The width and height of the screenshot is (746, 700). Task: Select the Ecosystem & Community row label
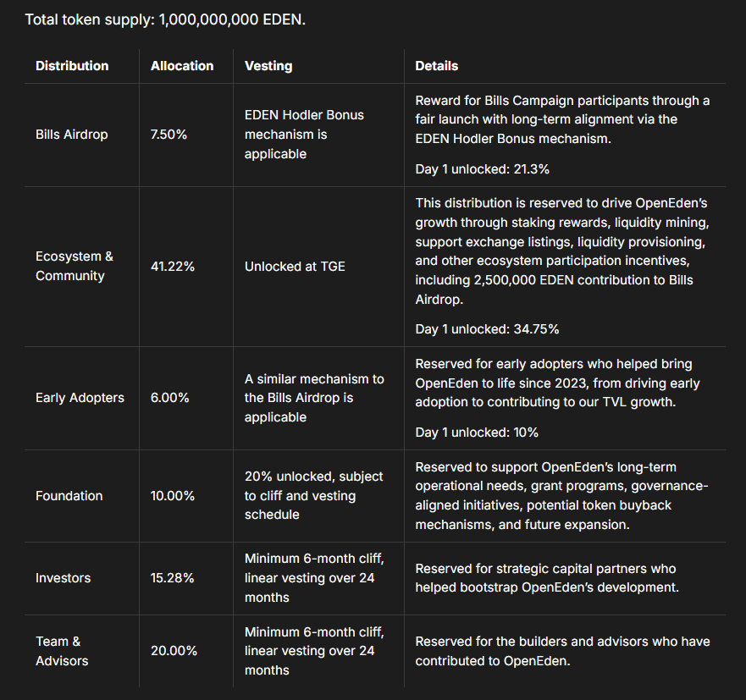[x=75, y=266]
